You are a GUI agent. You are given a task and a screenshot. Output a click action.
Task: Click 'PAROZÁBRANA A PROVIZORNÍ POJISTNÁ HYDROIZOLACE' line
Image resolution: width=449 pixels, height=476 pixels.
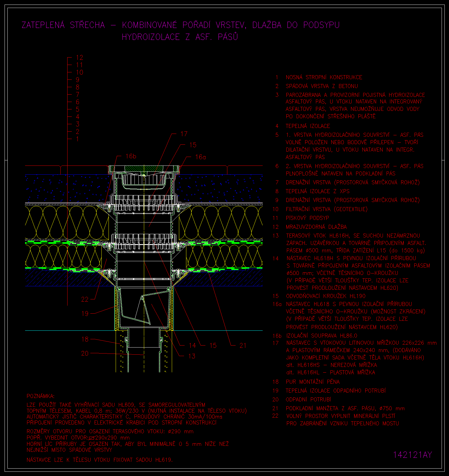tap(355, 95)
